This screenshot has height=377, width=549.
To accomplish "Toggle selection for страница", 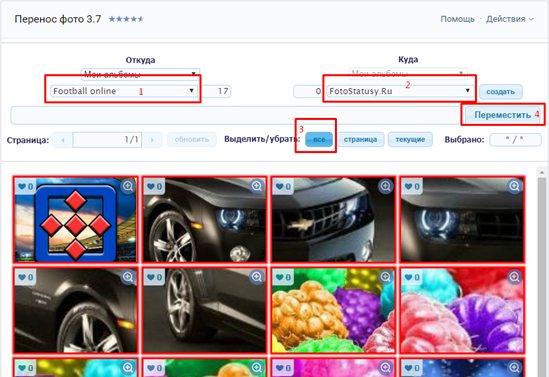I will pos(361,139).
